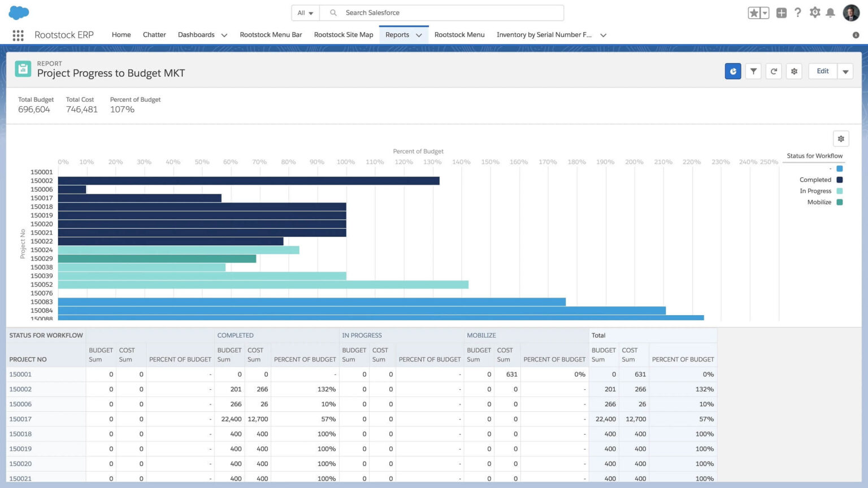Screen dimensions: 868x488
Task: Open chart properties gear icon
Action: (841, 139)
